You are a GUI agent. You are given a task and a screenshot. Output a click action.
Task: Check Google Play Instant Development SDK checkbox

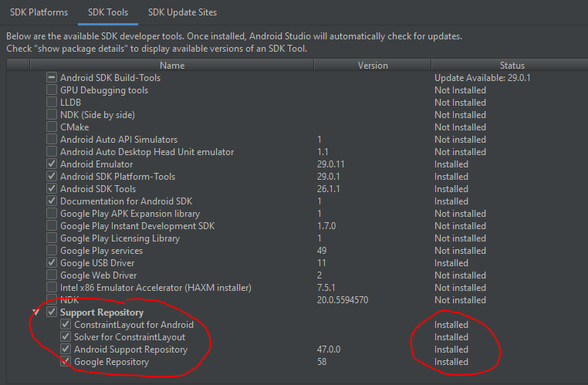tap(52, 226)
